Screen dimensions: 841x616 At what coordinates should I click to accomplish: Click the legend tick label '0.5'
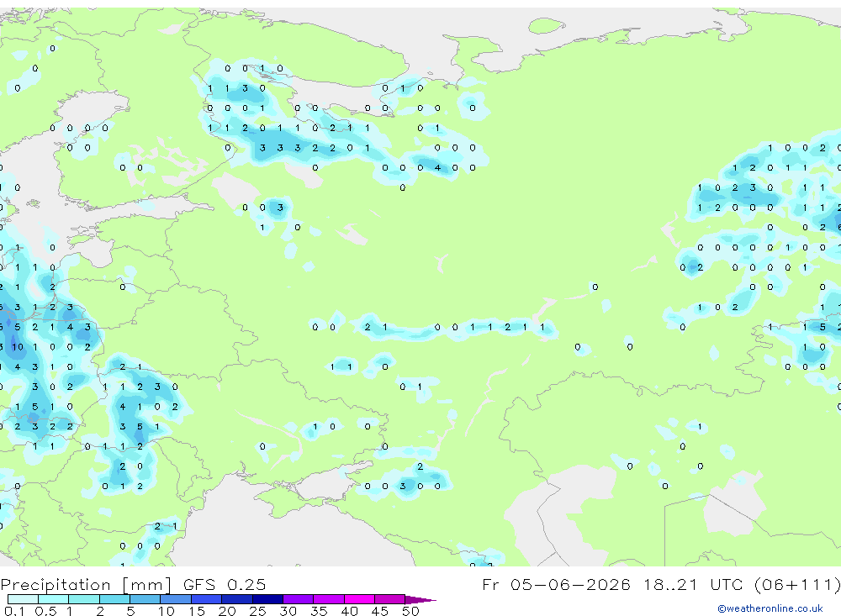[x=45, y=611]
